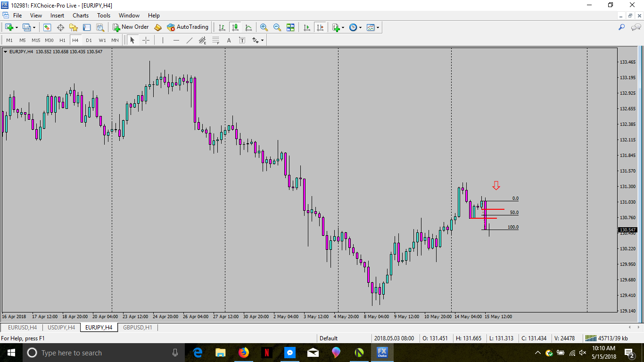Zoom out of the chart
This screenshot has width=644, height=362.
pyautogui.click(x=277, y=27)
